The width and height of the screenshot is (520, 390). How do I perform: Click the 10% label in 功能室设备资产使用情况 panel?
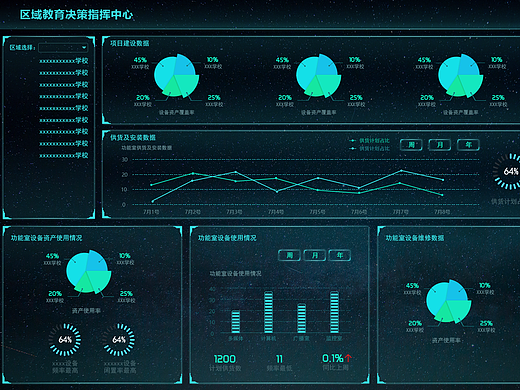coord(125,256)
